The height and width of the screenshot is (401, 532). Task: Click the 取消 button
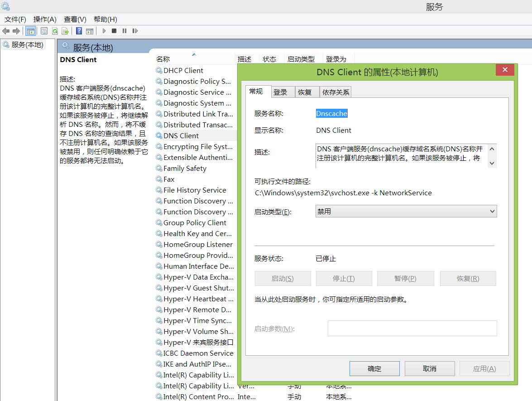tap(429, 368)
